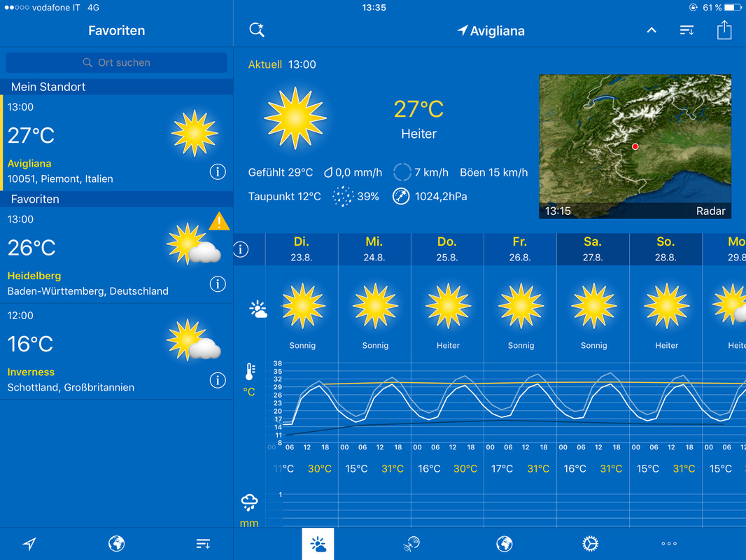This screenshot has height=560, width=746.
Task: Tap the location arrow in the sidebar footer
Action: (29, 544)
